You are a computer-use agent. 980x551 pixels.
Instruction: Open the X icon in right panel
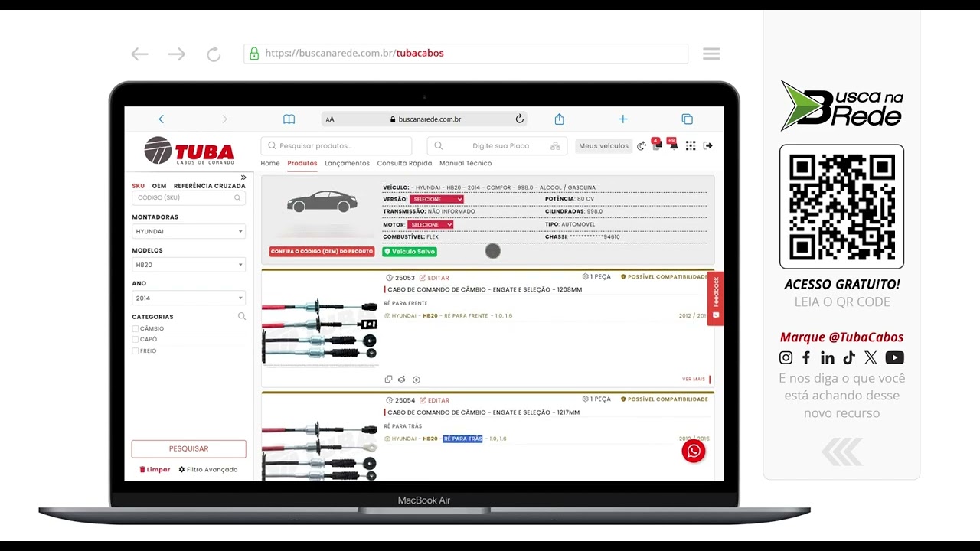(871, 357)
